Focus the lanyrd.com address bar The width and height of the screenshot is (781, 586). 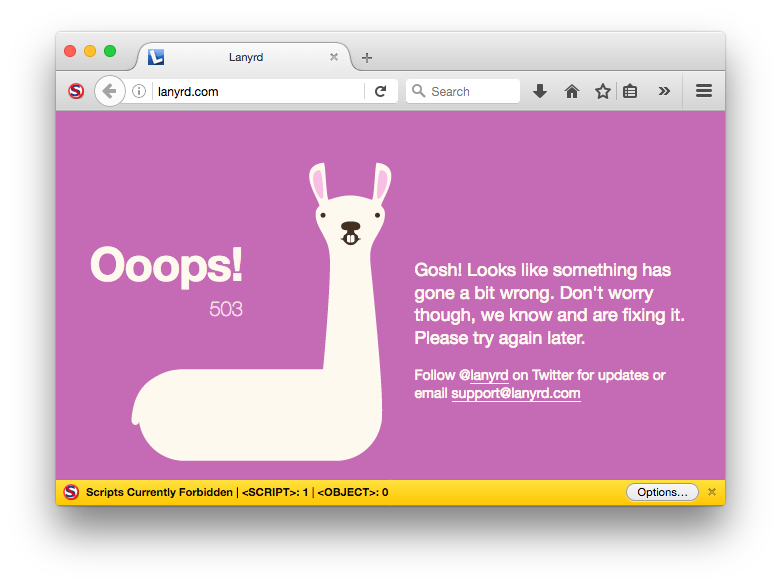point(259,92)
